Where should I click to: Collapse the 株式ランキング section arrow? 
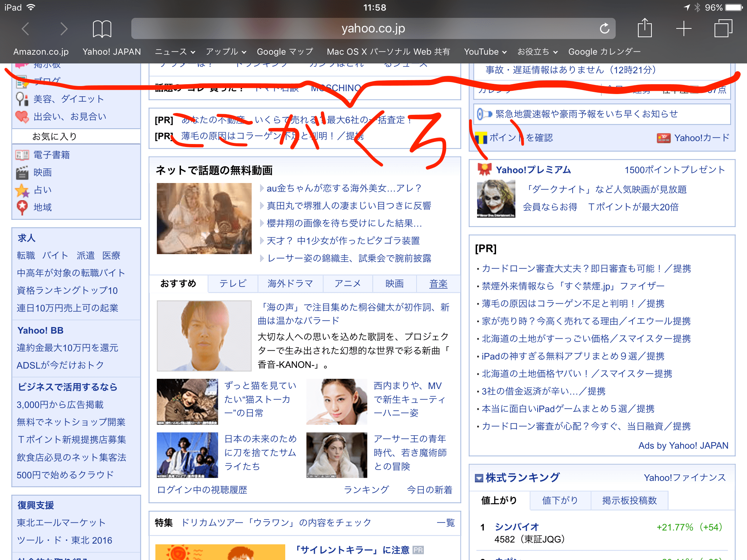click(479, 478)
